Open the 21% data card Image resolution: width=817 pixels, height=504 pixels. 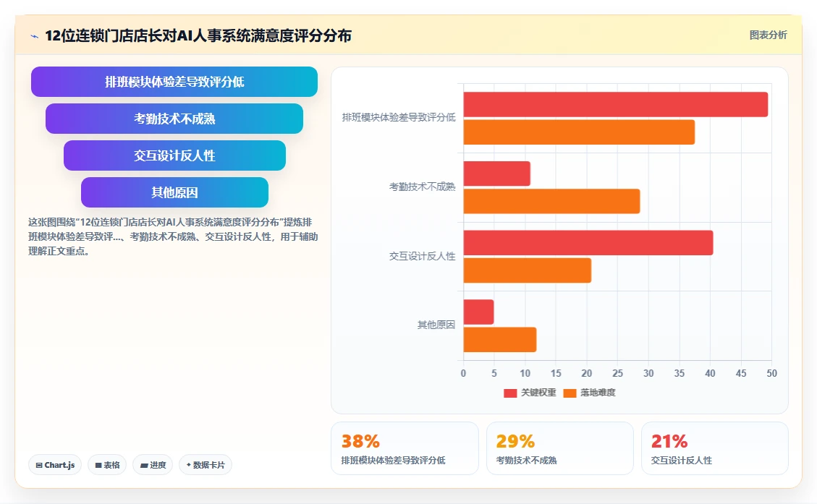[x=714, y=448]
